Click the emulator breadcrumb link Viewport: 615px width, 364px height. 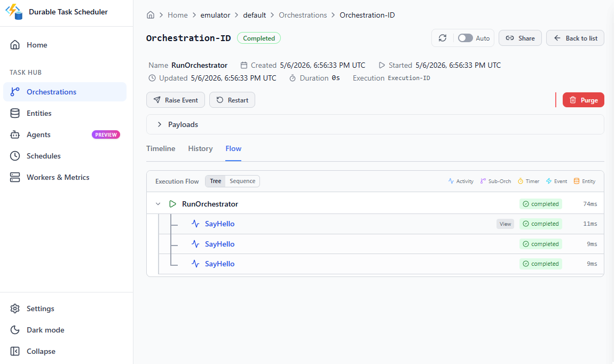pyautogui.click(x=215, y=15)
